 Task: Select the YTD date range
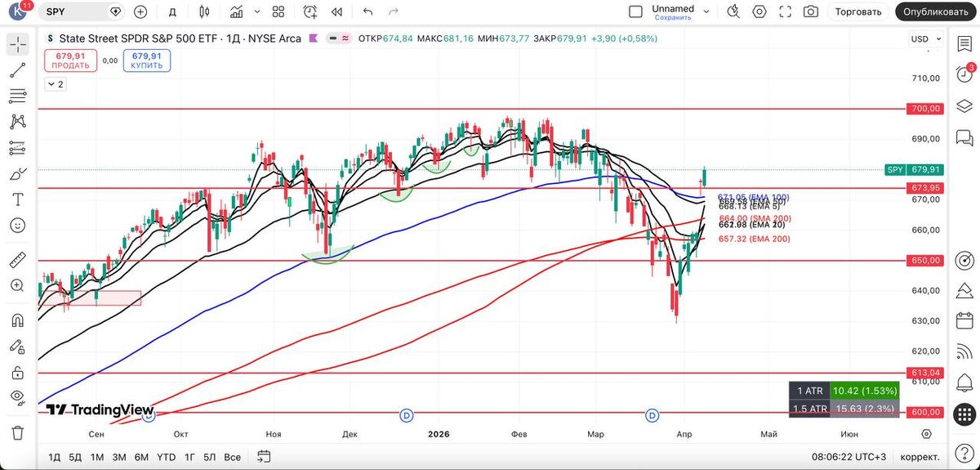click(x=167, y=457)
